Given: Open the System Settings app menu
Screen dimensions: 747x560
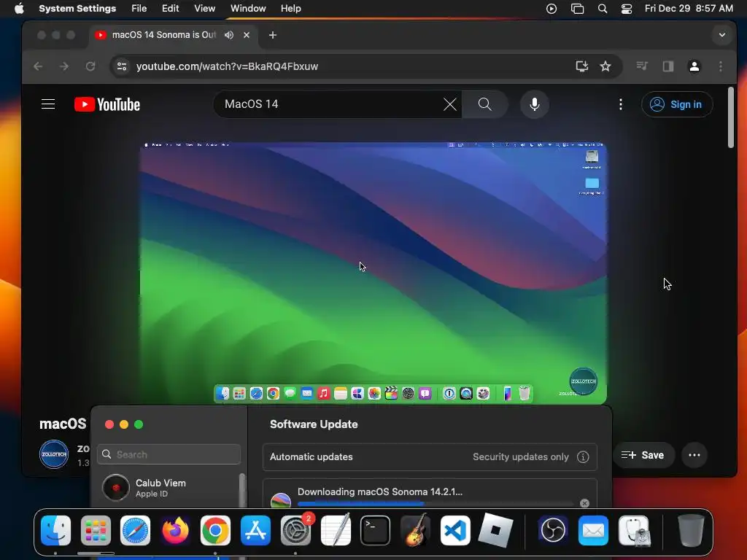Looking at the screenshot, I should pyautogui.click(x=77, y=9).
